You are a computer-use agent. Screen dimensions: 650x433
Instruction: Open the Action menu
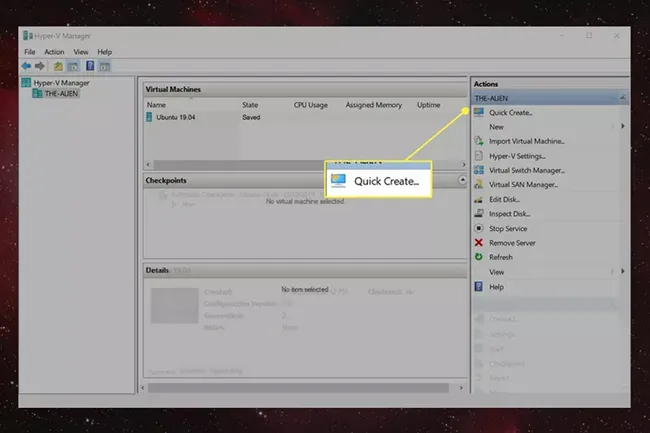[x=54, y=52]
